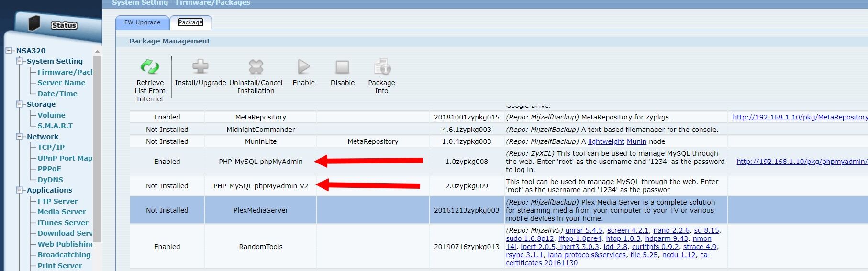This screenshot has width=868, height=271.
Task: Select the Package tab
Action: tap(190, 22)
